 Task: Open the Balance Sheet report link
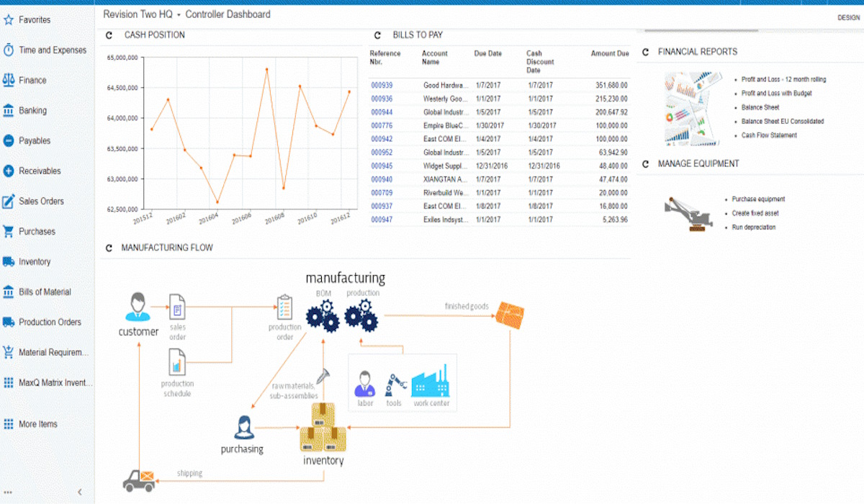coord(760,107)
